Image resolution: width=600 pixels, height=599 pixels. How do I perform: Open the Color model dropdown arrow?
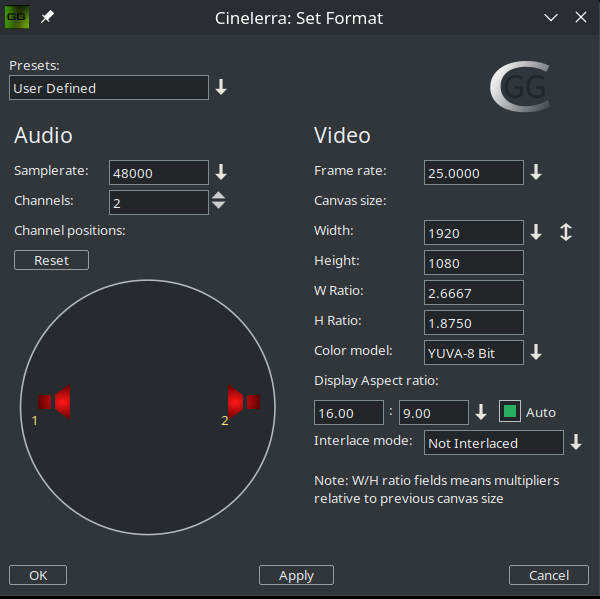(x=536, y=352)
